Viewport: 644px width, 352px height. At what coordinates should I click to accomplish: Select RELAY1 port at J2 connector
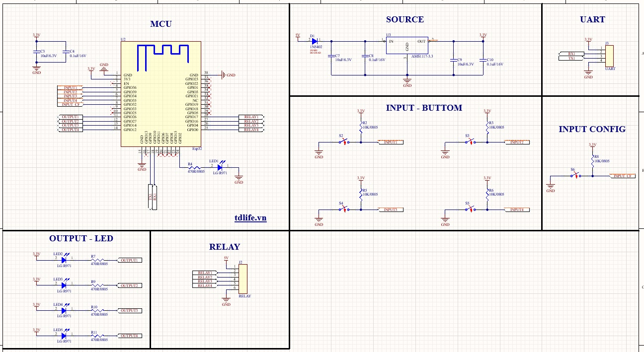point(205,273)
